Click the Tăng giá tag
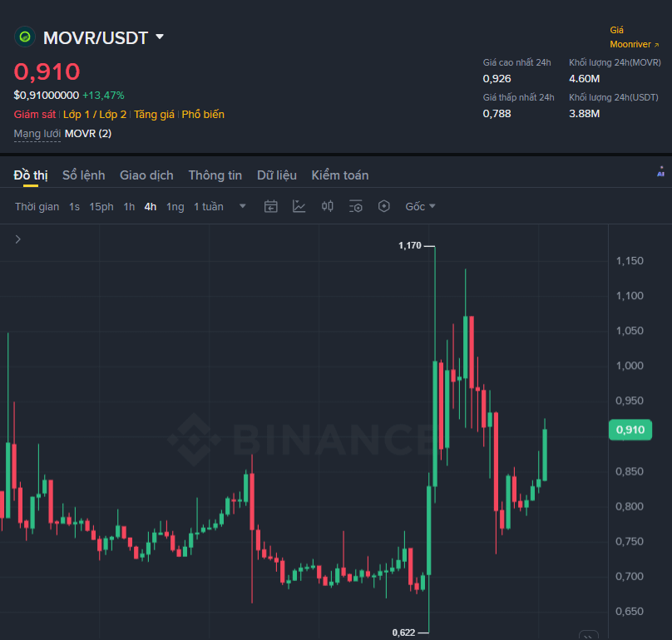The width and height of the screenshot is (672, 640). click(154, 115)
